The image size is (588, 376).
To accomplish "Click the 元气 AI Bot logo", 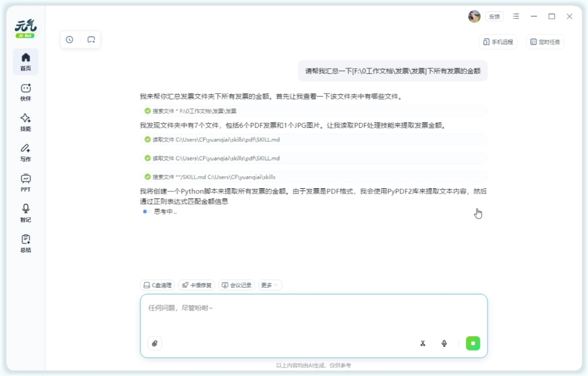I will (26, 28).
